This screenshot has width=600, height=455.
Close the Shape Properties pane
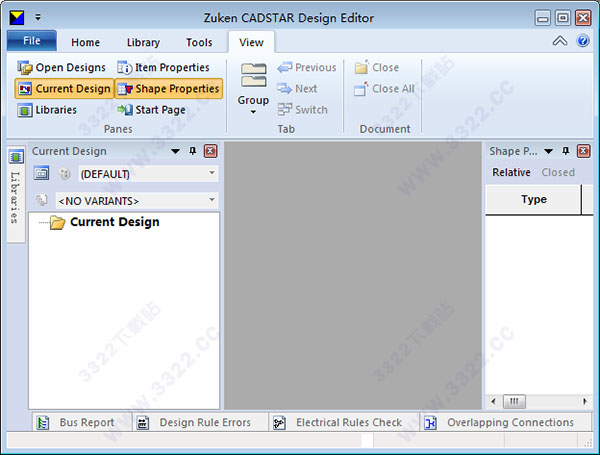click(x=584, y=151)
